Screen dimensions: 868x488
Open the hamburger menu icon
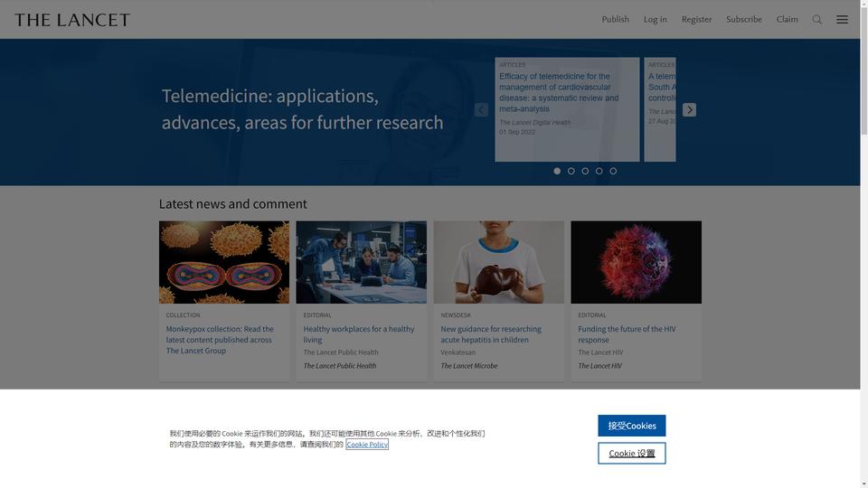click(842, 19)
